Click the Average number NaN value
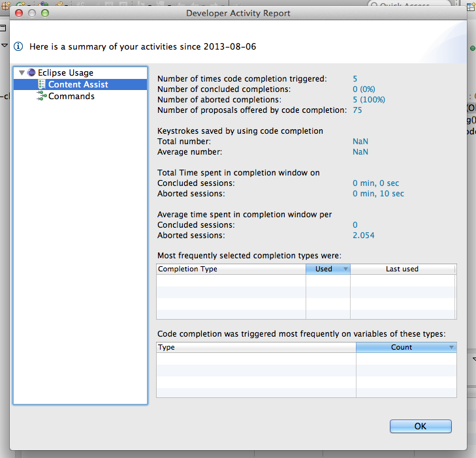The width and height of the screenshot is (476, 458). [360, 152]
